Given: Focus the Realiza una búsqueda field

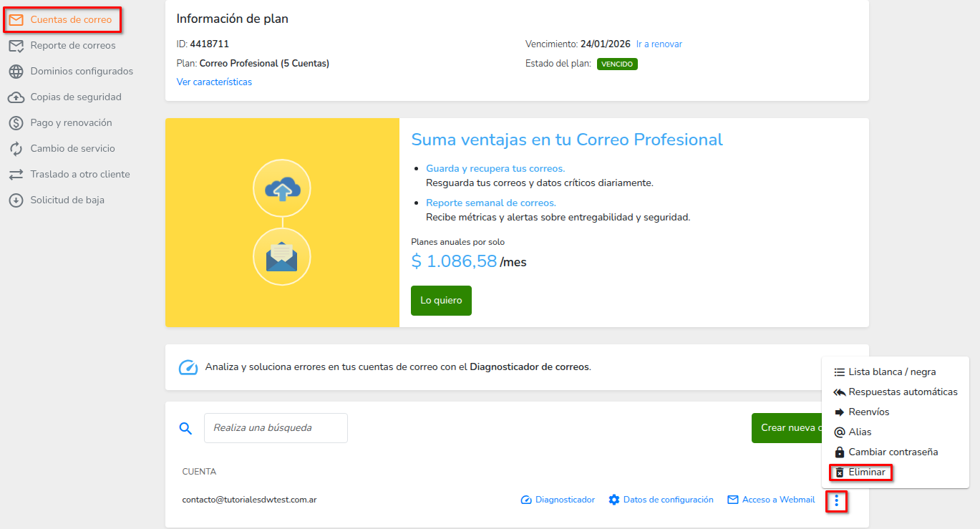Looking at the screenshot, I should 276,428.
